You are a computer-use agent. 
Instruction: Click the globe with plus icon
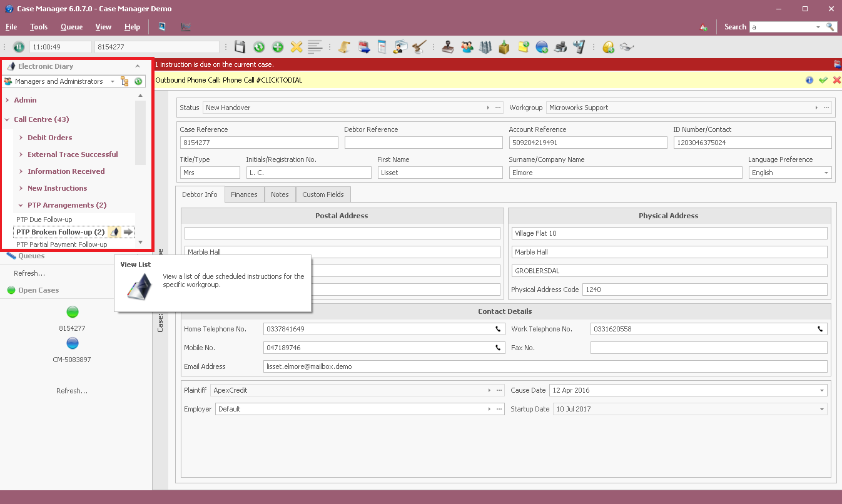(x=542, y=47)
